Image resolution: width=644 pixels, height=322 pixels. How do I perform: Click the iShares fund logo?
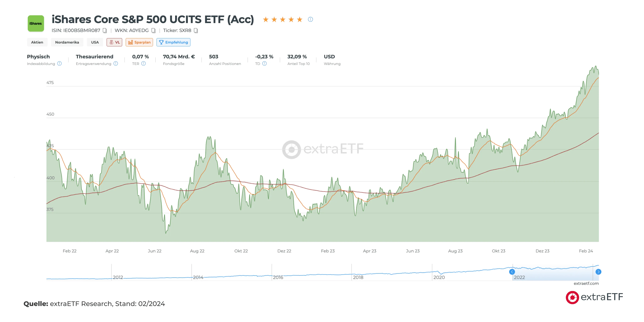36,24
